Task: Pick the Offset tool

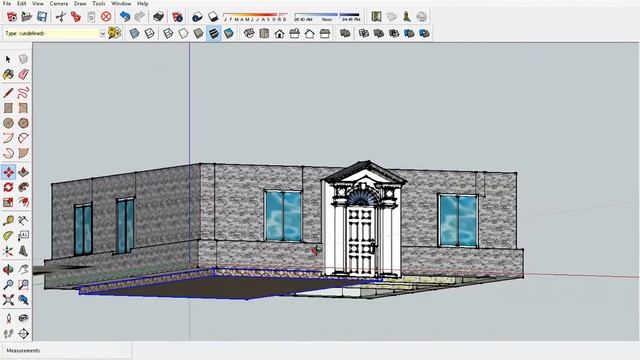Action: [23, 202]
